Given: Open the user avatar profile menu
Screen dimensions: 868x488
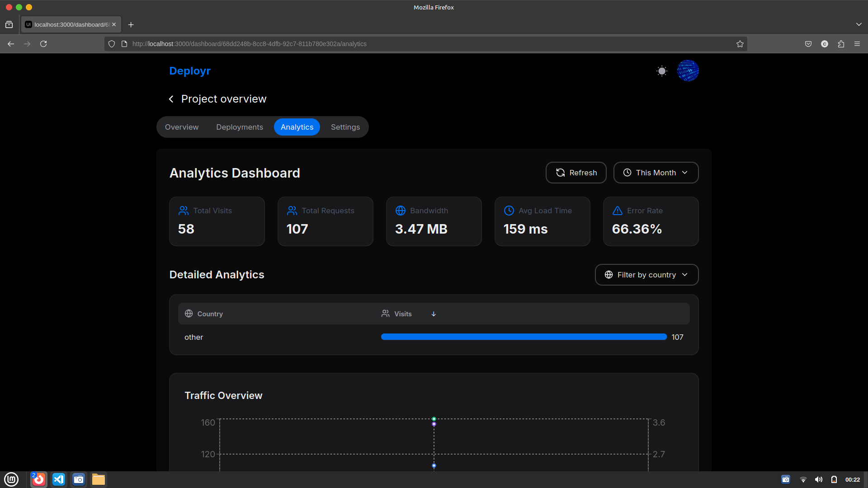Looking at the screenshot, I should coord(688,71).
